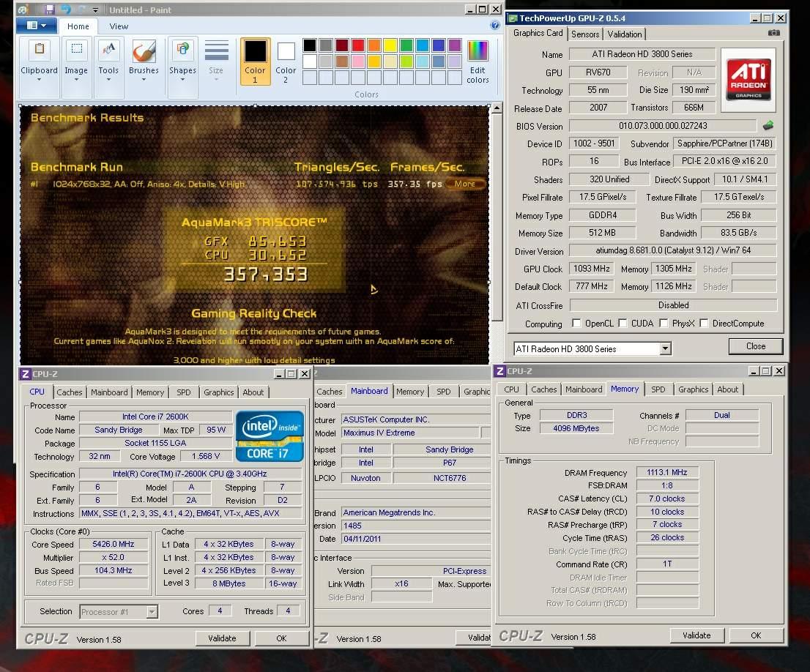
Task: Click the Multiplier value x 52.0
Action: [113, 557]
